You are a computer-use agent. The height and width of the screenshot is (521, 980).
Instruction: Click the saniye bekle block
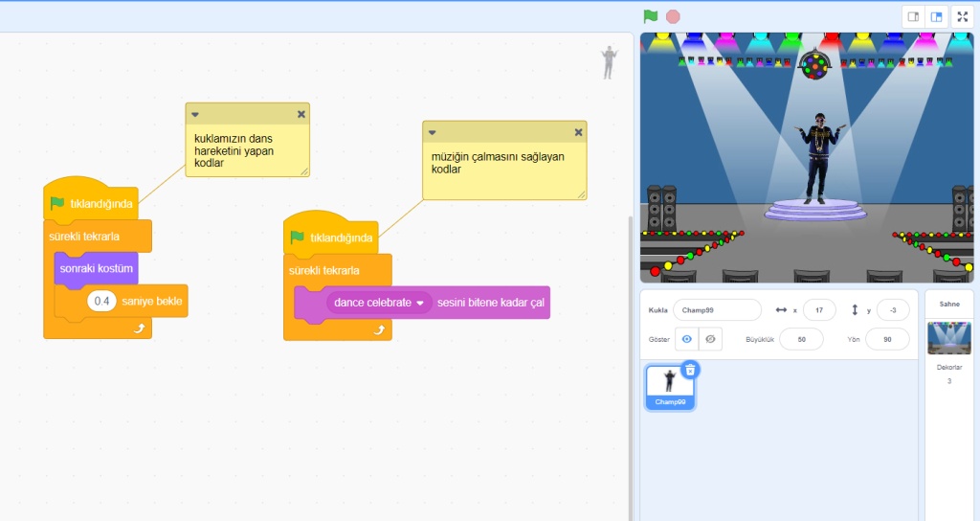152,301
